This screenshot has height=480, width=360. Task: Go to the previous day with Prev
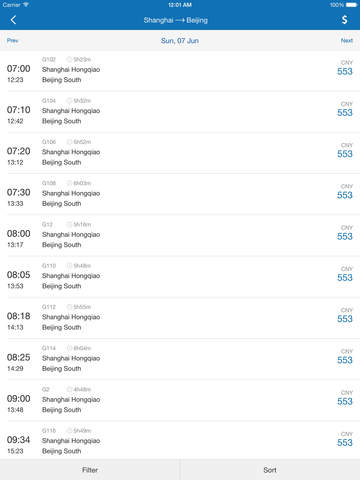[x=12, y=41]
